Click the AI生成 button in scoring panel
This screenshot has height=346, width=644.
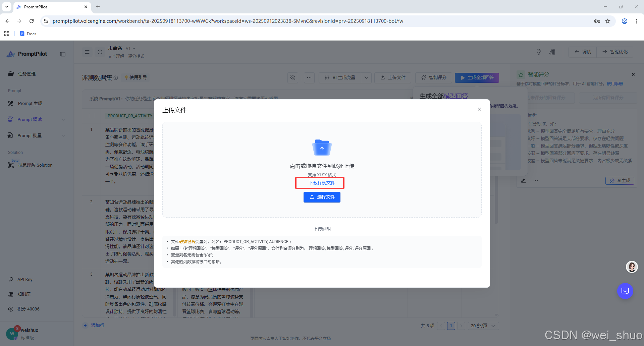[620, 181]
